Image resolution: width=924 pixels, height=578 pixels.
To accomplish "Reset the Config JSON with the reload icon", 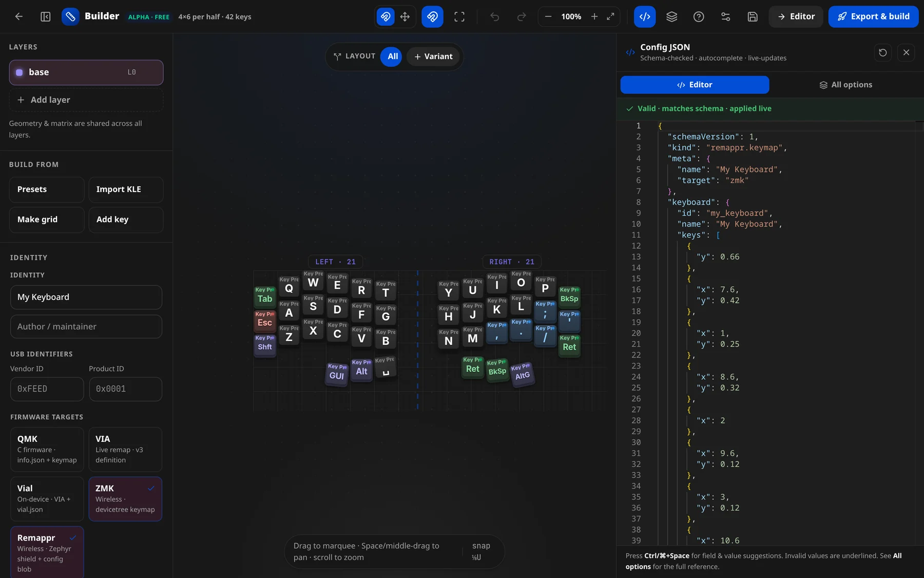I will click(883, 52).
